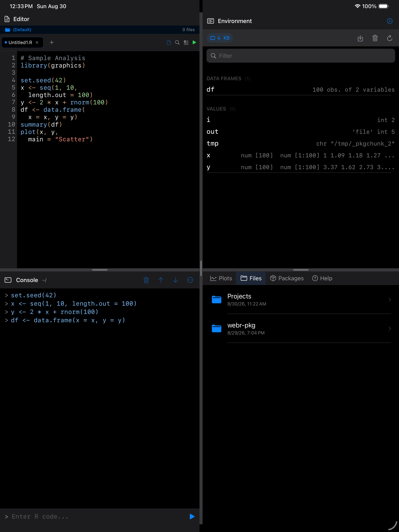Close the Untitled1.R tab
Screen dimensions: 399x532
(37, 42)
